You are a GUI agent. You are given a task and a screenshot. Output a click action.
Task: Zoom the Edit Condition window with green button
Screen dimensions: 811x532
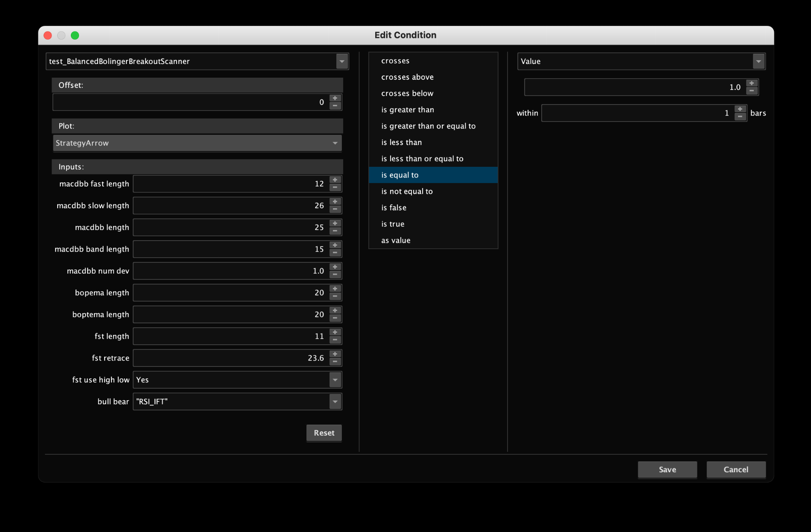[75, 35]
